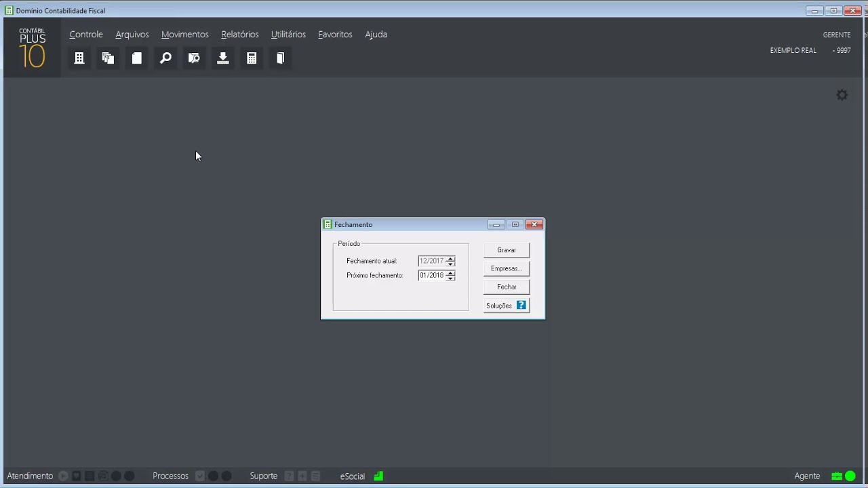
Task: Open the calculator toolbar icon
Action: (x=252, y=58)
